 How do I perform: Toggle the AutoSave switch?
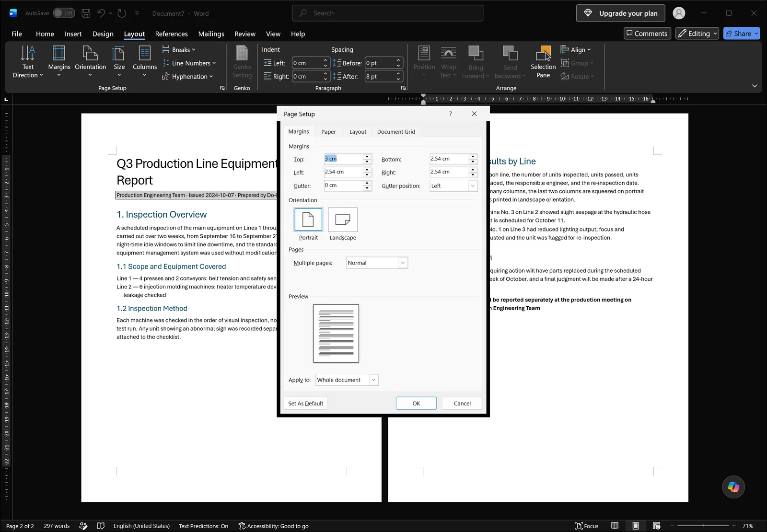[64, 13]
